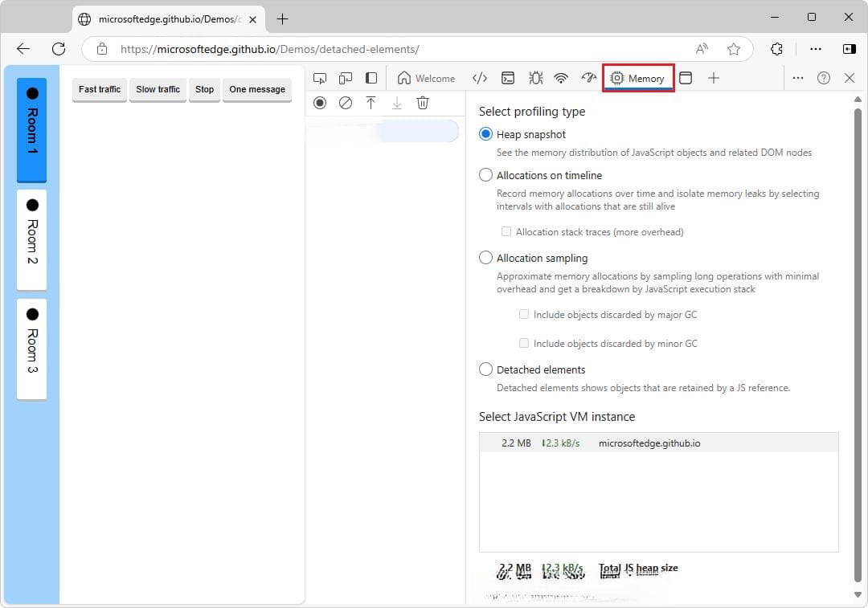The image size is (868, 608).
Task: Open the Sources bug icon
Action: pos(535,78)
